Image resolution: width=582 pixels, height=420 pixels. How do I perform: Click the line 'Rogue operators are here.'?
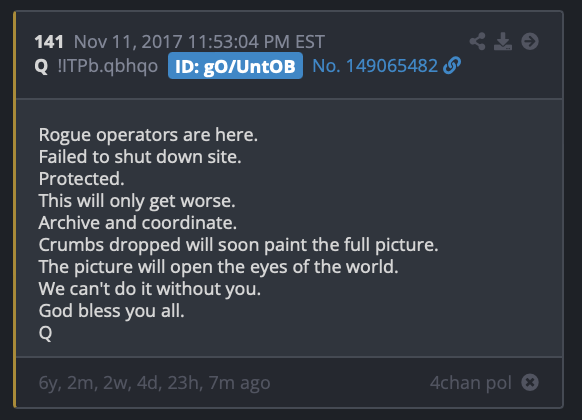click(148, 134)
